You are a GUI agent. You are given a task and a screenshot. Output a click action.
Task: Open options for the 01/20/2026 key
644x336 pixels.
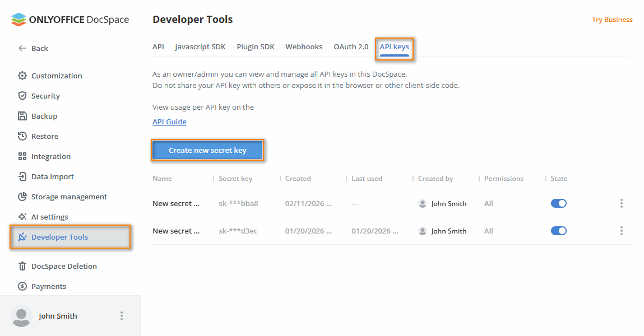click(x=622, y=230)
